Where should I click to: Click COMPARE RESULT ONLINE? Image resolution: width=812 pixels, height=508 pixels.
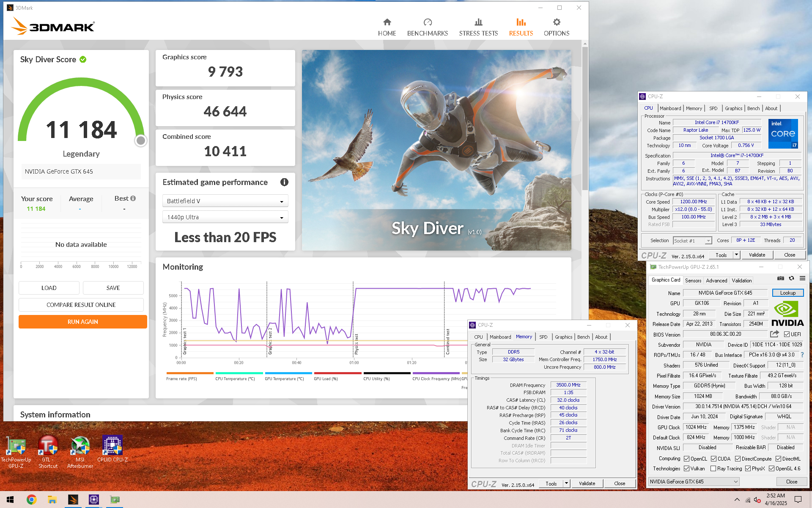(81, 305)
